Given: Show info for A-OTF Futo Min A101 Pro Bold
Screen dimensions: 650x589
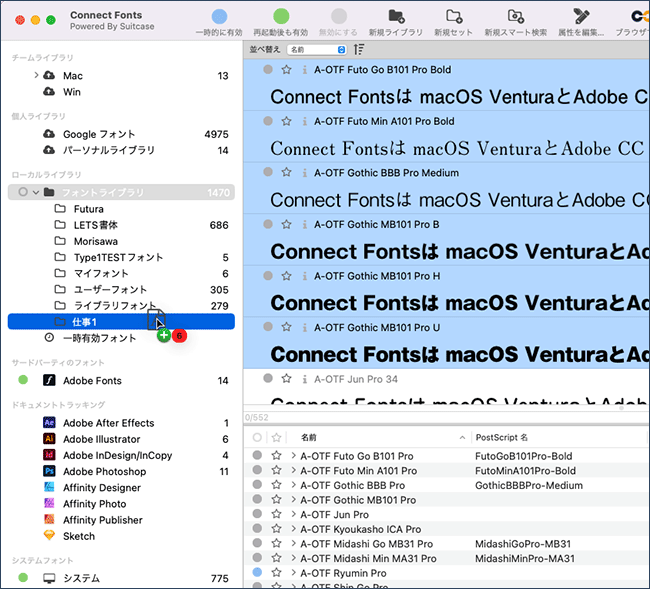Looking at the screenshot, I should pos(305,121).
